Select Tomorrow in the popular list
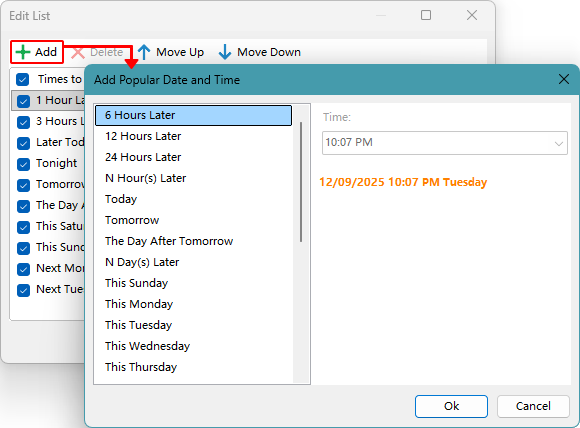 193,220
